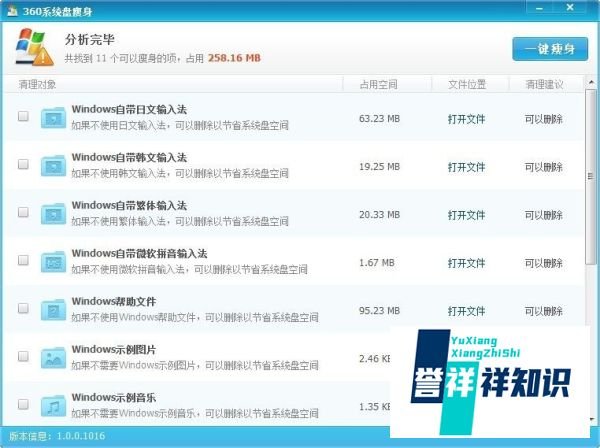Click the 20.33 MB size value
The height and width of the screenshot is (448, 600).
coord(379,215)
